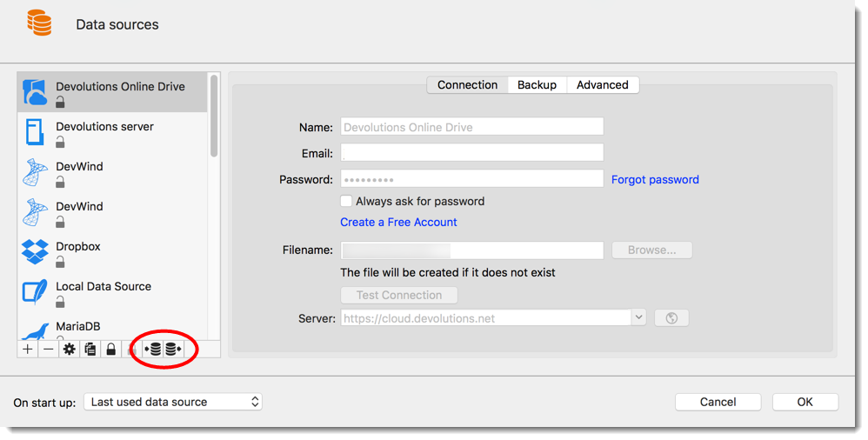The image size is (868, 440).
Task: Select Devolutions Online Drive data source
Action: tap(112, 92)
